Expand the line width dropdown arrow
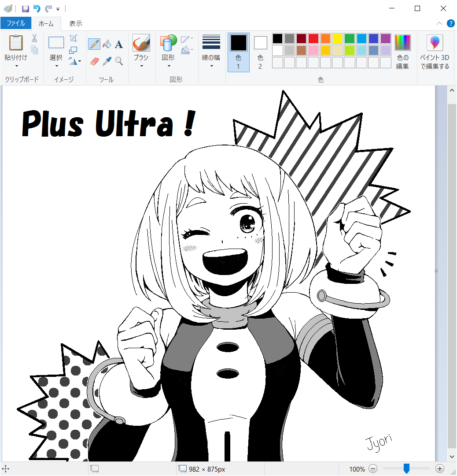The height and width of the screenshot is (476, 457). coord(211,66)
